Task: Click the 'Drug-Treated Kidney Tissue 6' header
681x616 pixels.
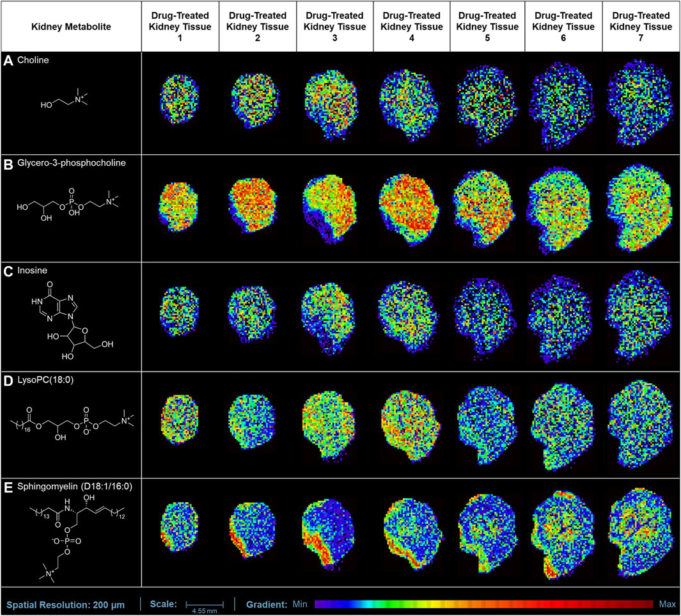Action: click(x=563, y=26)
